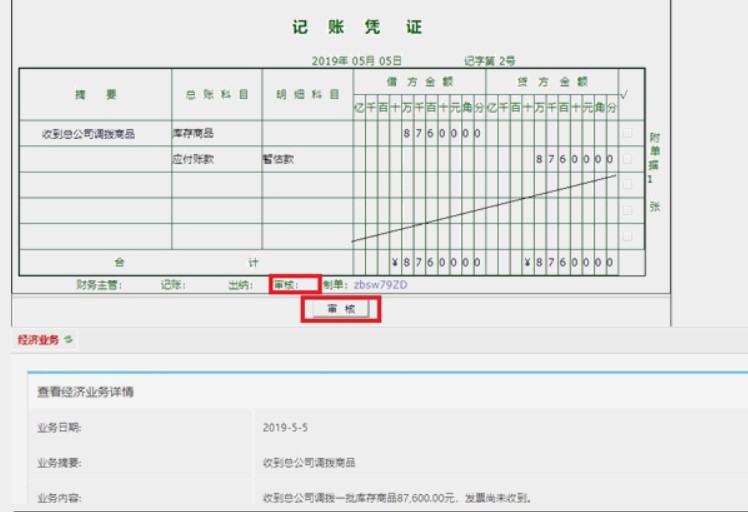Tick the checkbox on the third voucher row
This screenshot has width=748, height=512.
627,184
